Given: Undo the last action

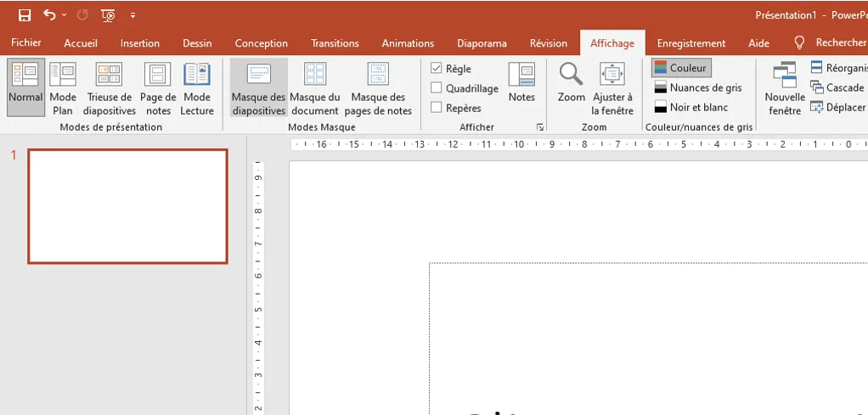Looking at the screenshot, I should pos(50,15).
